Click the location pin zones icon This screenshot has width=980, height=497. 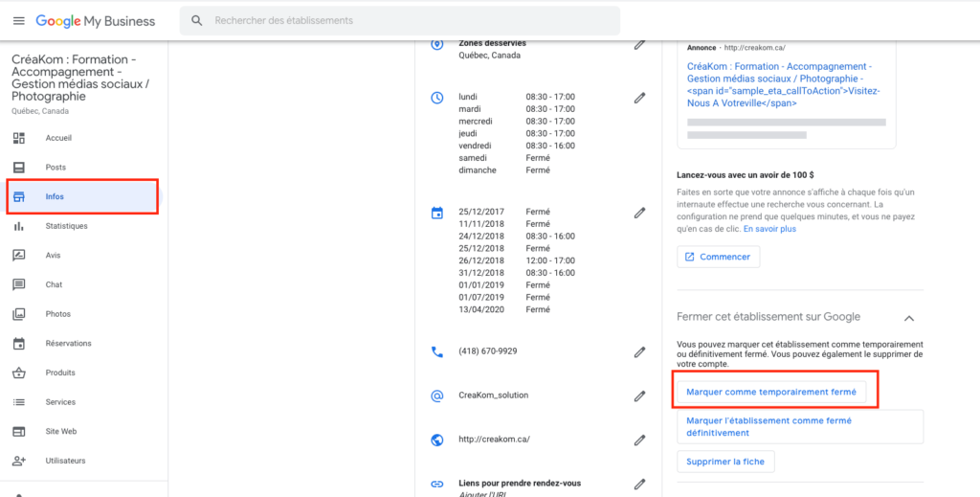pyautogui.click(x=436, y=44)
